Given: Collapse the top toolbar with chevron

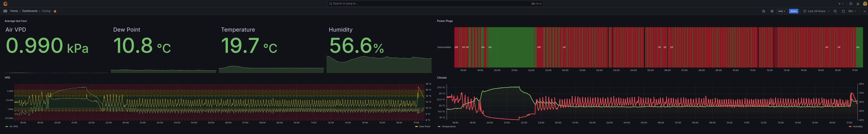Looking at the screenshot, I should 864,11.
